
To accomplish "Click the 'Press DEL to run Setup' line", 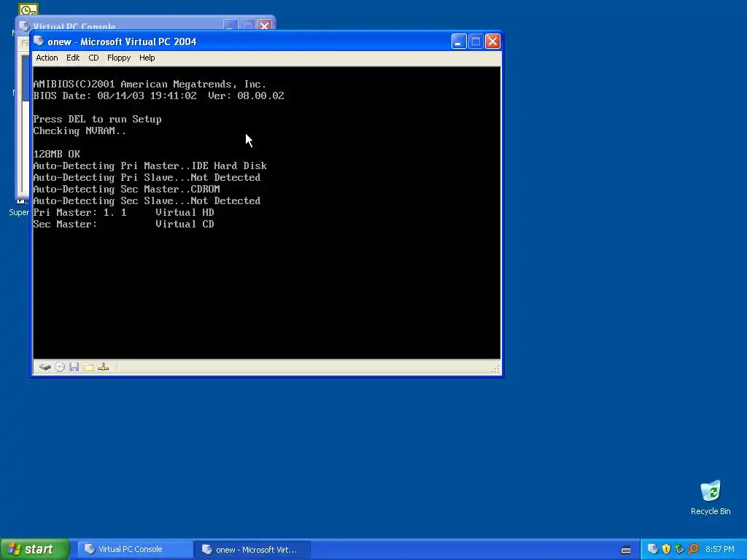I will (97, 119).
